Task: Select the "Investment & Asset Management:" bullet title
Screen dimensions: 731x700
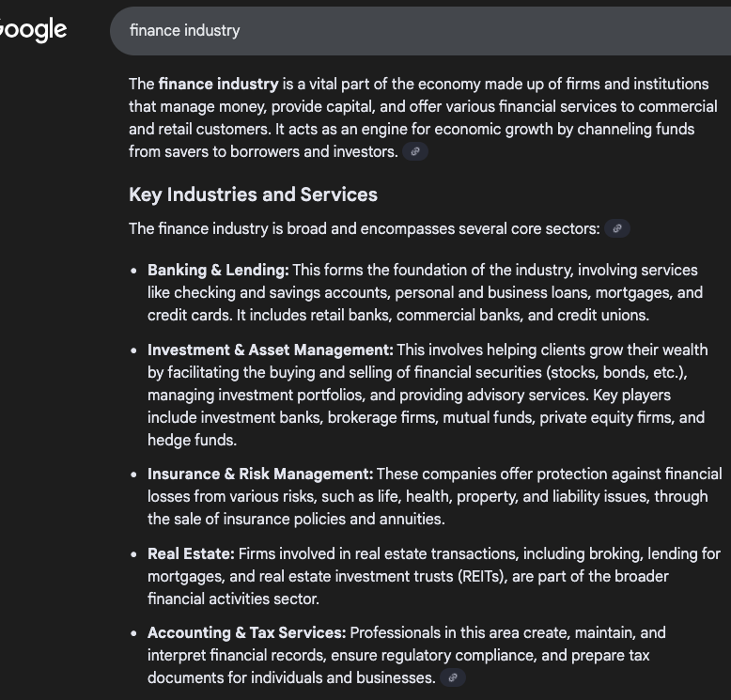Action: coord(271,350)
